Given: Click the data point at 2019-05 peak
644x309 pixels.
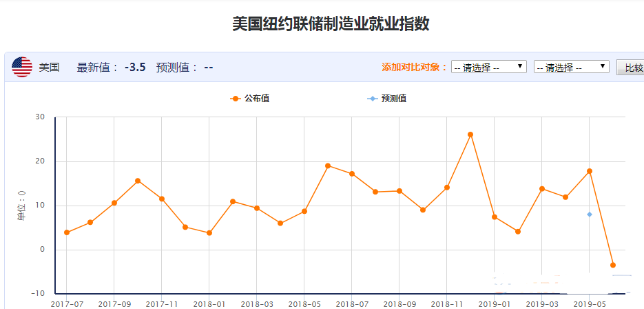Looking at the screenshot, I should (x=590, y=171).
